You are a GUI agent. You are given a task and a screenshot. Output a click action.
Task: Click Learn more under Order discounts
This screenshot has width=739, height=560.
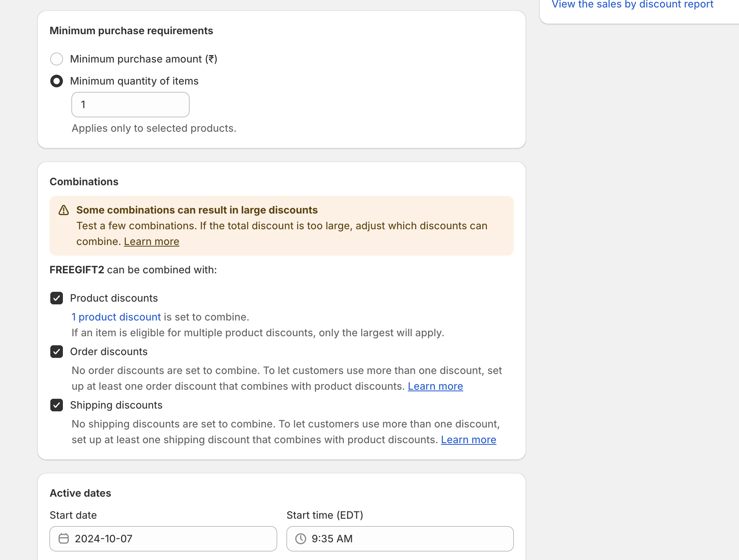(x=435, y=386)
